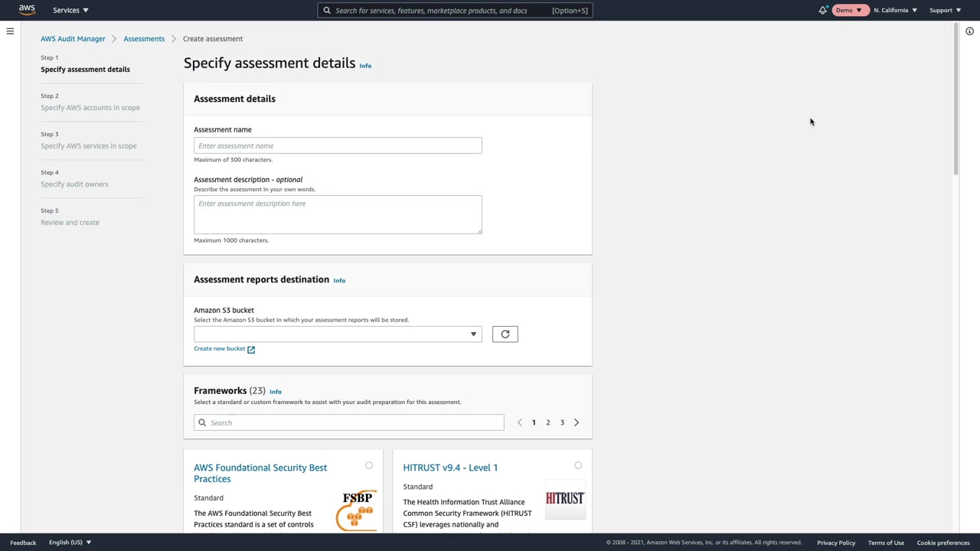Go to Step 4 Specify audit owners
Screen dimensions: 980x551
coord(74,184)
